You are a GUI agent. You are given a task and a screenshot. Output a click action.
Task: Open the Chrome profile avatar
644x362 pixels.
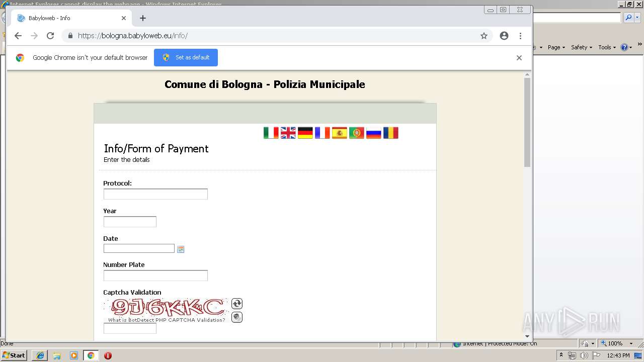click(504, 36)
